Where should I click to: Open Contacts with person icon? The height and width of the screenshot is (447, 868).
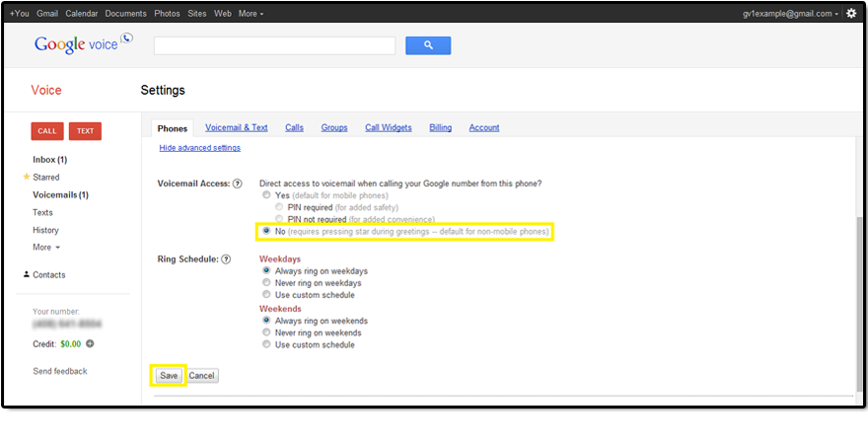[48, 274]
